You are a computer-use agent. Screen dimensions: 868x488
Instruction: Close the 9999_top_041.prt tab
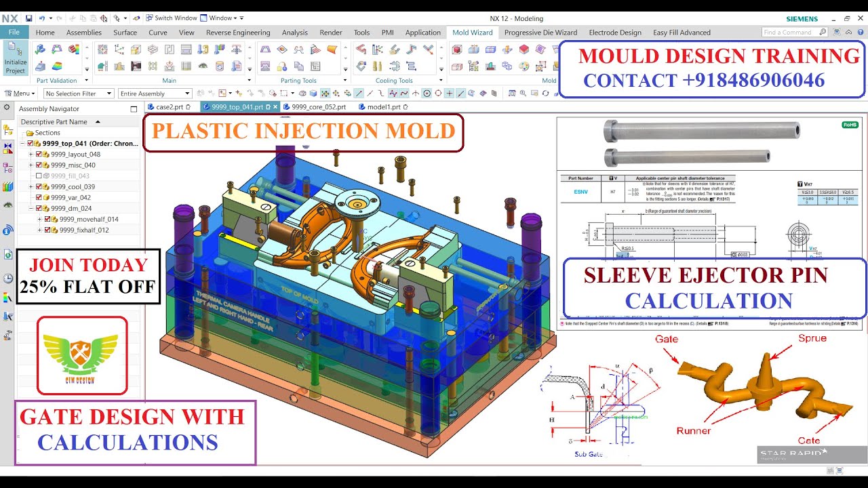(275, 107)
